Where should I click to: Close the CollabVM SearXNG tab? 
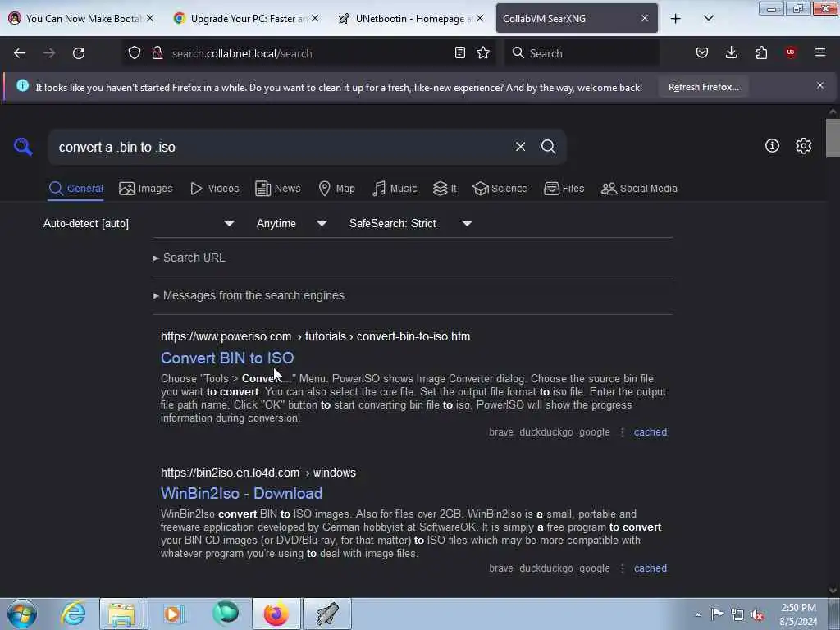645,18
